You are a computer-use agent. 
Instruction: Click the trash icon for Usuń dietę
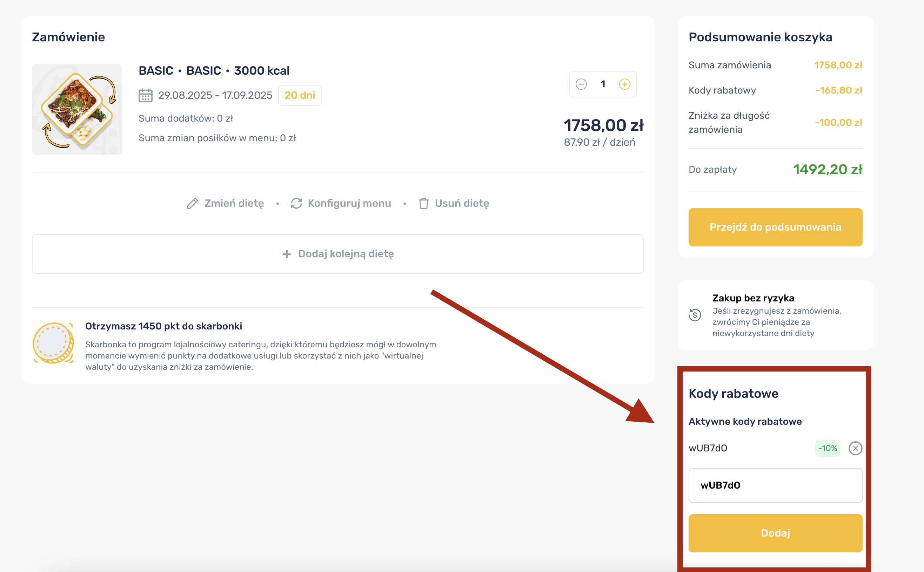pos(423,204)
